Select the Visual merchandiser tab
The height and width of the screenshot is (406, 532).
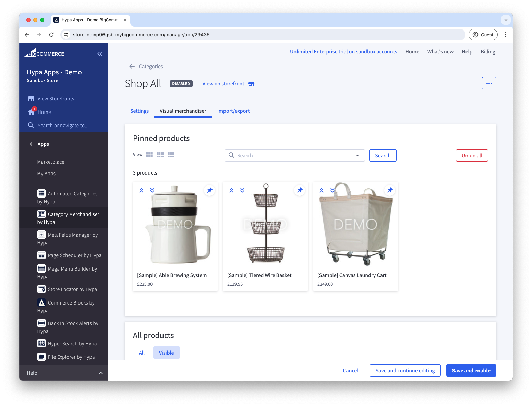click(183, 111)
